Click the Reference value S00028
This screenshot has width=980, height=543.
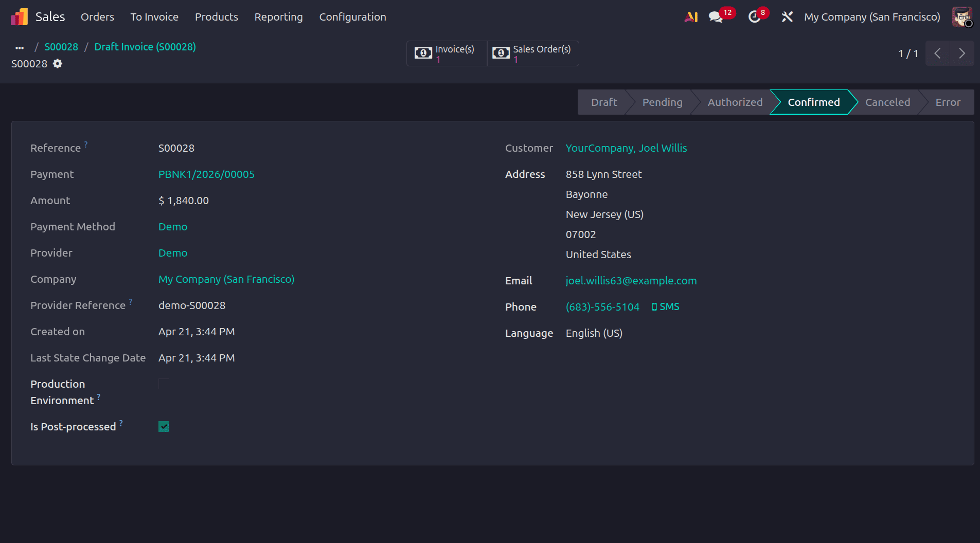176,148
